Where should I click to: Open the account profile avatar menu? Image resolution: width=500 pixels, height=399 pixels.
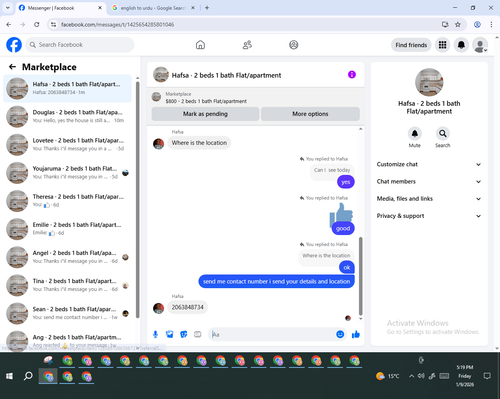480,45
